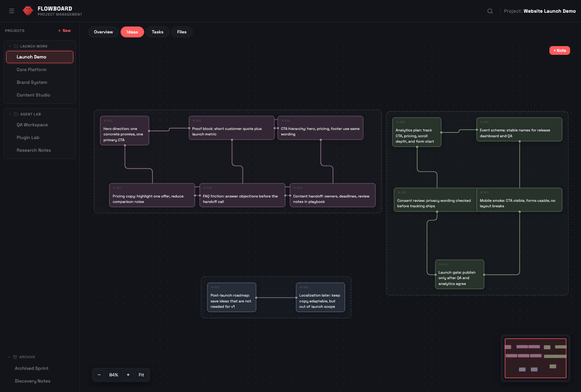Open Research Notes project

[x=40, y=150]
